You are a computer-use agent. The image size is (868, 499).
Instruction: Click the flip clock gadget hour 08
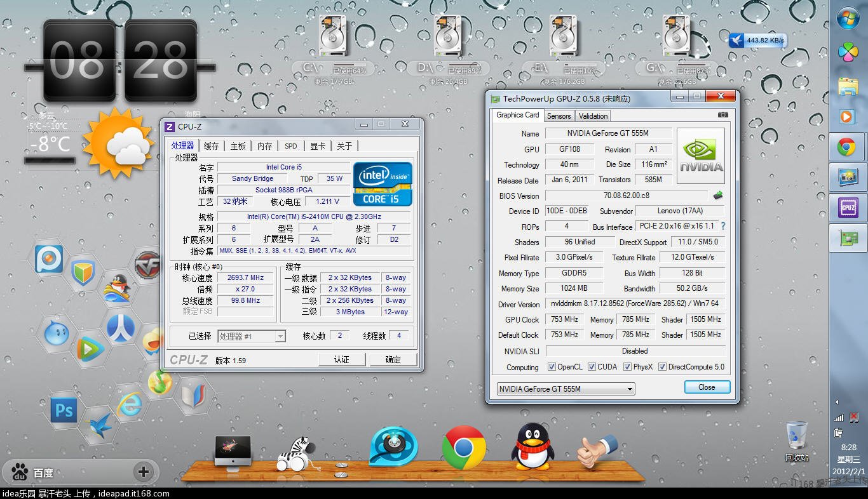[x=79, y=62]
